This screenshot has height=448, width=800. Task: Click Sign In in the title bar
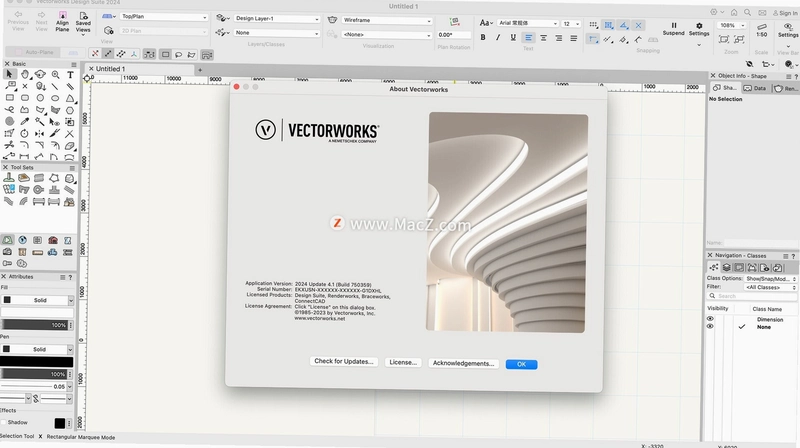(x=785, y=13)
